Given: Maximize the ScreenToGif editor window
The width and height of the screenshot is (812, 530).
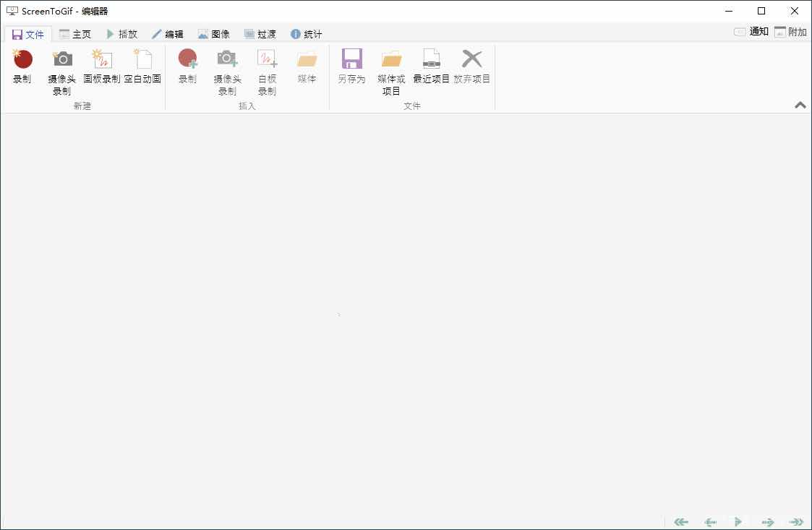Looking at the screenshot, I should (x=761, y=11).
